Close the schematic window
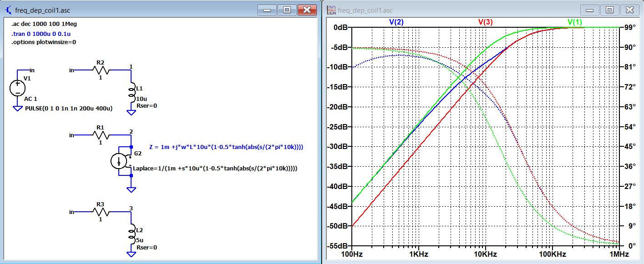644x264 pixels. pos(307,10)
